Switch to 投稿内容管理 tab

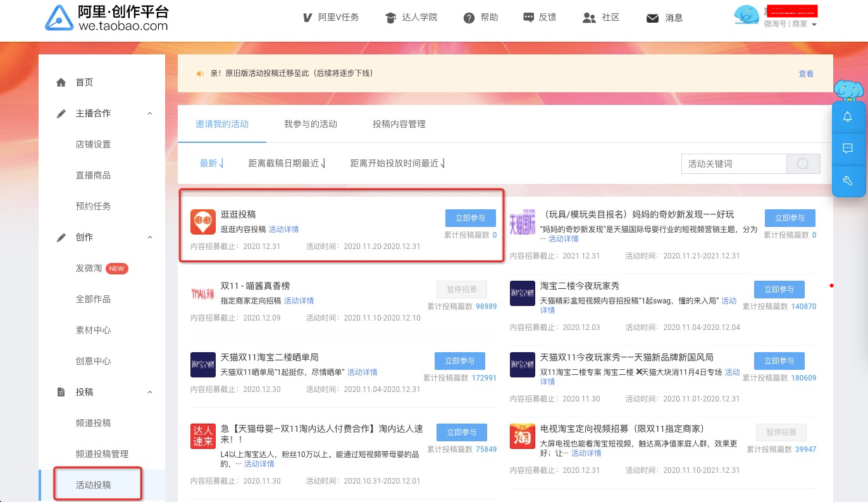[x=399, y=124]
